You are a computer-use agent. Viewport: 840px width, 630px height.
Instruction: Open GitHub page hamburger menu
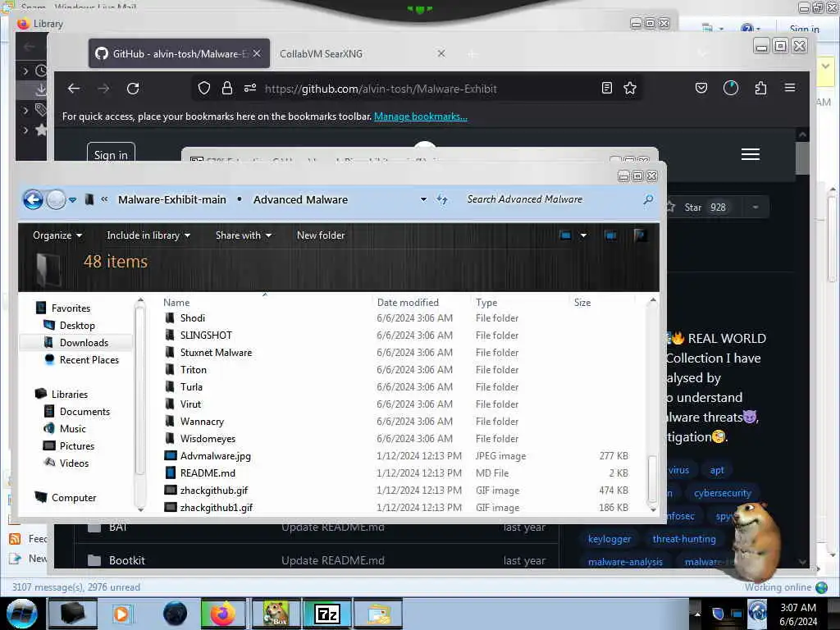tap(751, 154)
